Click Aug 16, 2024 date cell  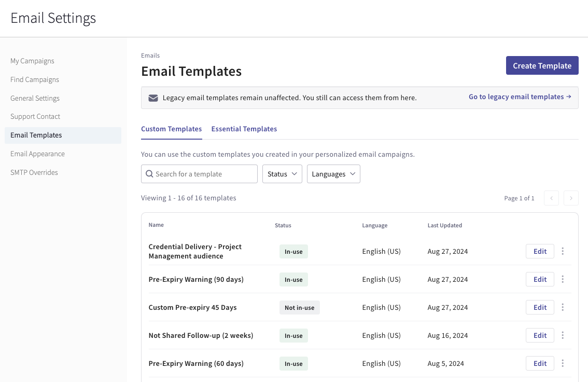click(448, 335)
